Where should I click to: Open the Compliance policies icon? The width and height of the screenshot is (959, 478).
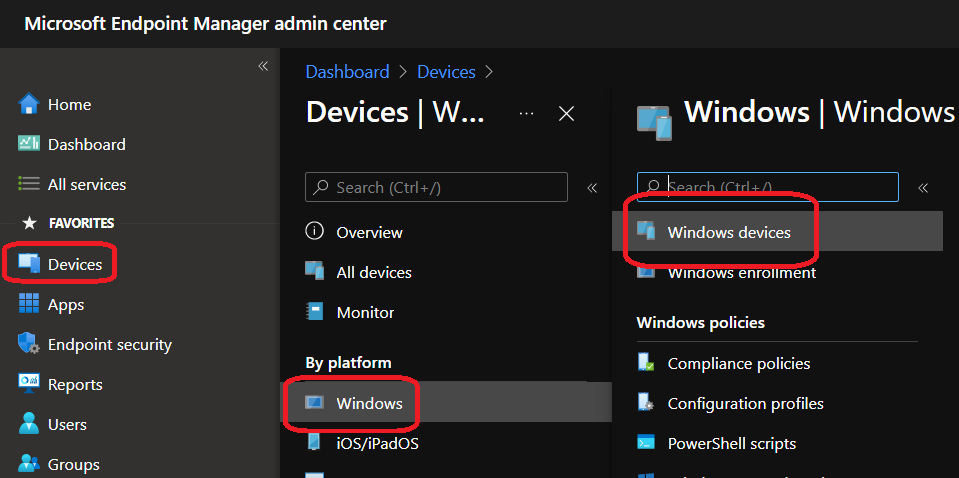[x=646, y=363]
